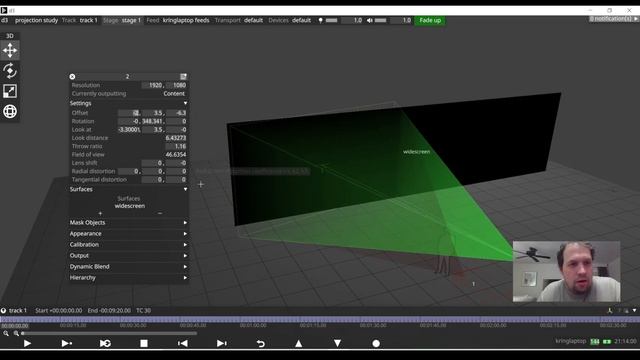Viewport: 640px width, 360px height.
Task: Click the Offset X value field
Action: click(129, 113)
